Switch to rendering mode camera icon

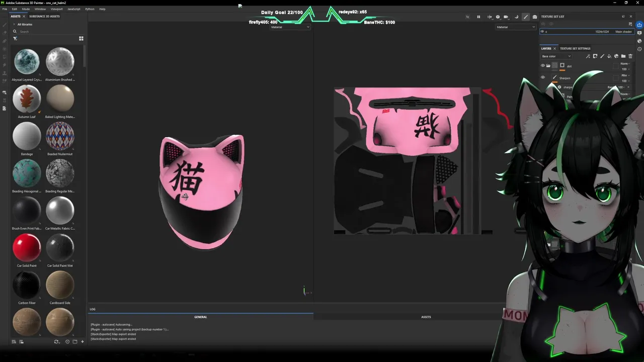(534, 17)
